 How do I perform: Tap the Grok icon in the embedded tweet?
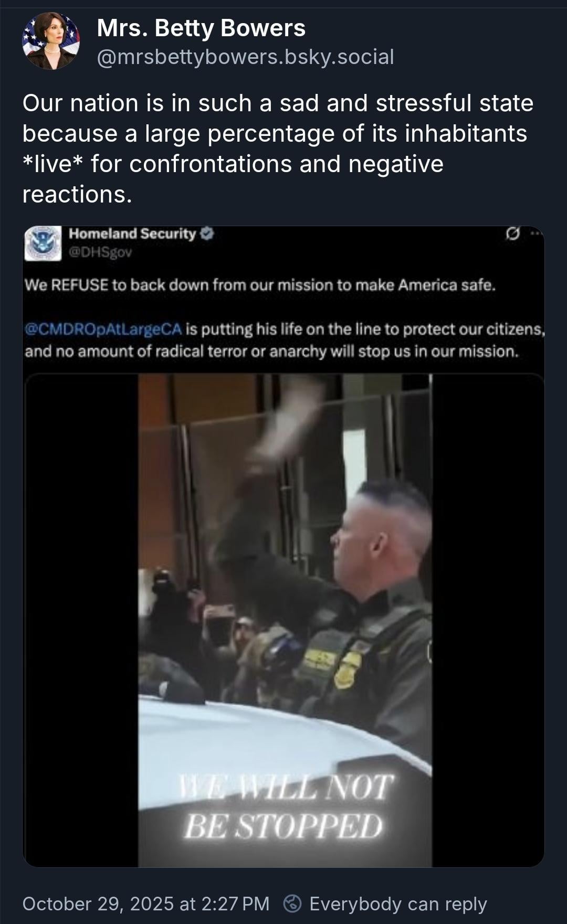[x=512, y=233]
